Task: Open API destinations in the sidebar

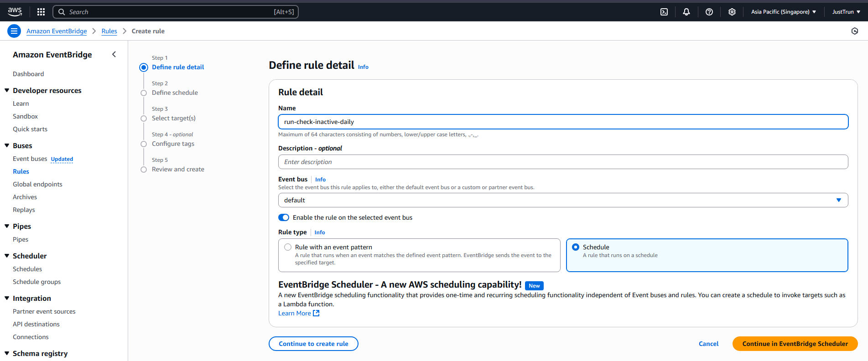Action: (36, 324)
